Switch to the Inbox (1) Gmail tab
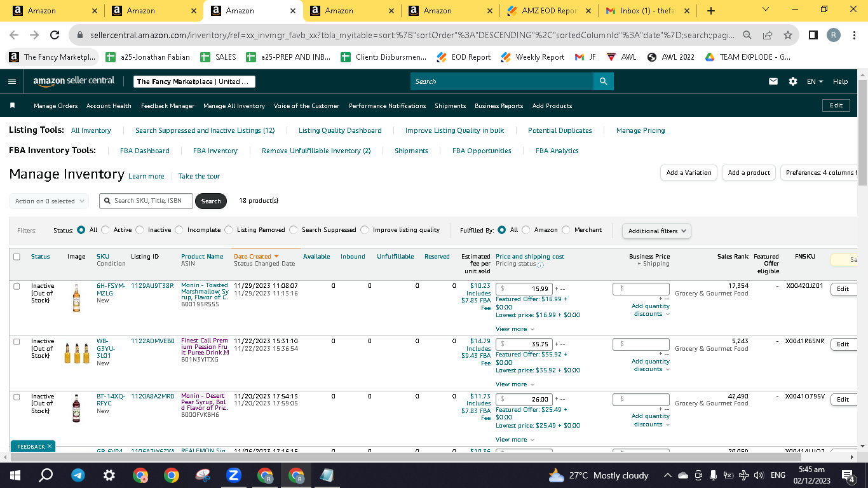The height and width of the screenshot is (488, 868). (648, 11)
